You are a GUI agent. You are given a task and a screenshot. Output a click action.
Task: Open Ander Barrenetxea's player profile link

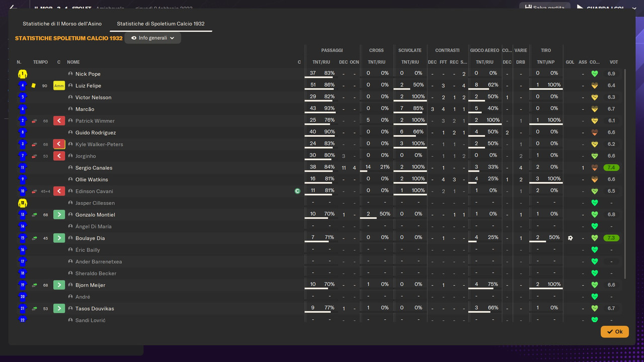click(x=99, y=262)
